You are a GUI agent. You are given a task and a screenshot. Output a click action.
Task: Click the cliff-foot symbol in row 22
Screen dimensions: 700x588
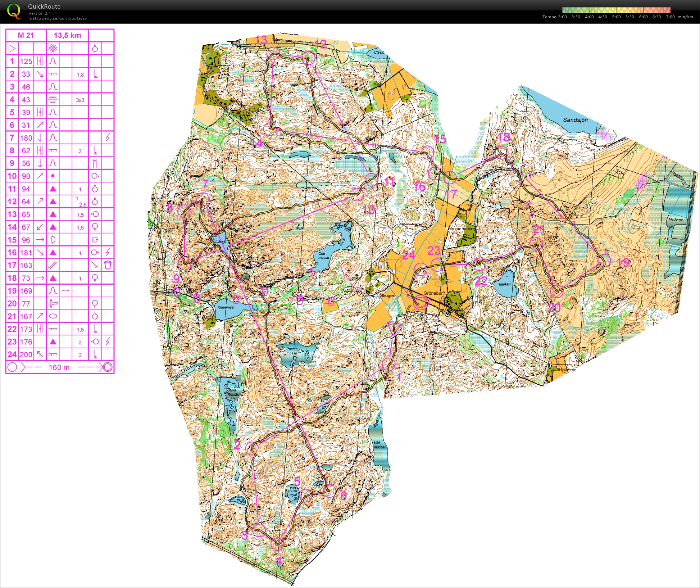pyautogui.click(x=95, y=329)
